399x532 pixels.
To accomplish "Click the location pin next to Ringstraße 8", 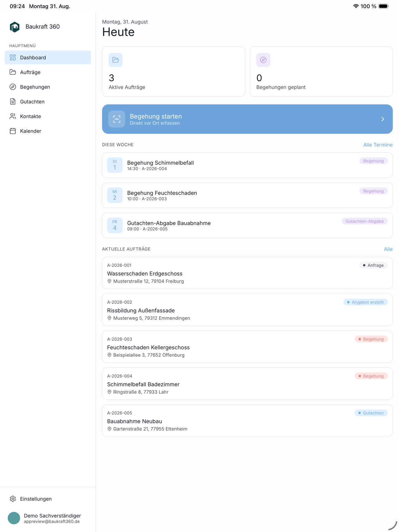I will point(109,392).
